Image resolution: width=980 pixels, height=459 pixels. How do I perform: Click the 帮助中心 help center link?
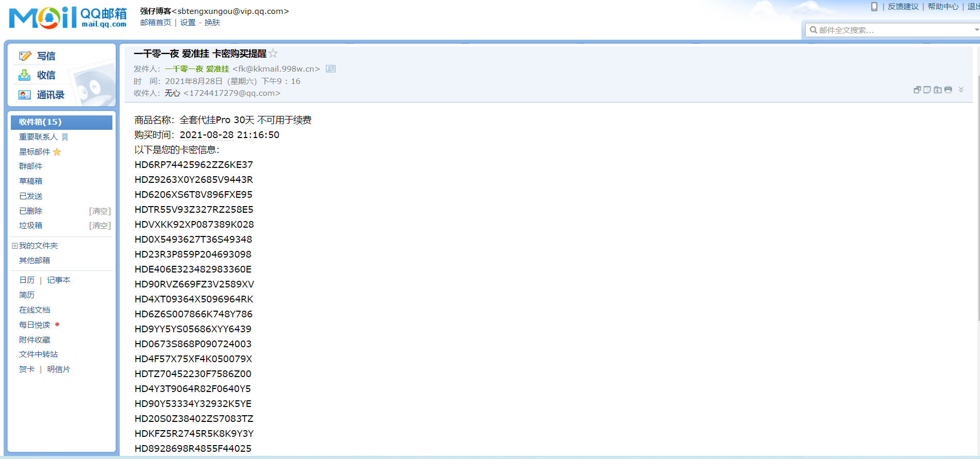tap(943, 7)
